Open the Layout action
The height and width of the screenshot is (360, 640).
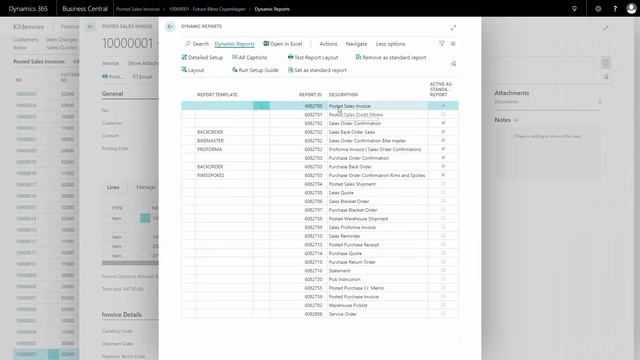[193, 70]
